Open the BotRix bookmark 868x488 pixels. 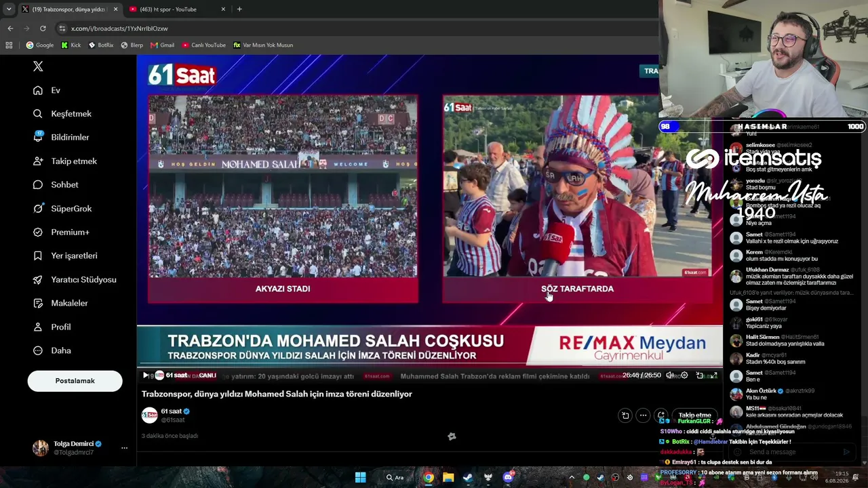100,45
